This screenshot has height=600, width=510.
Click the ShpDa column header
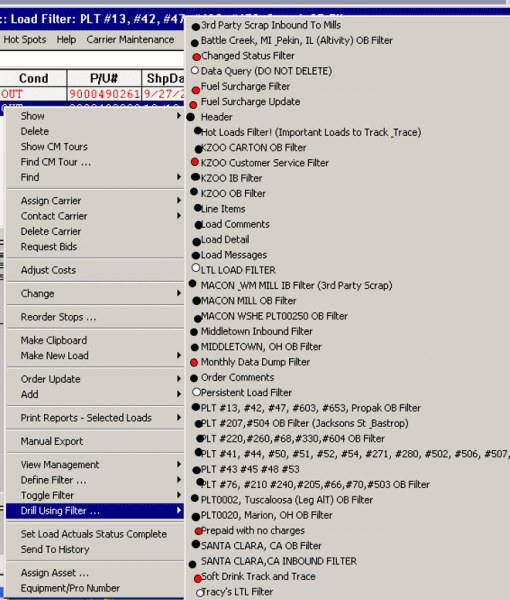pyautogui.click(x=163, y=78)
